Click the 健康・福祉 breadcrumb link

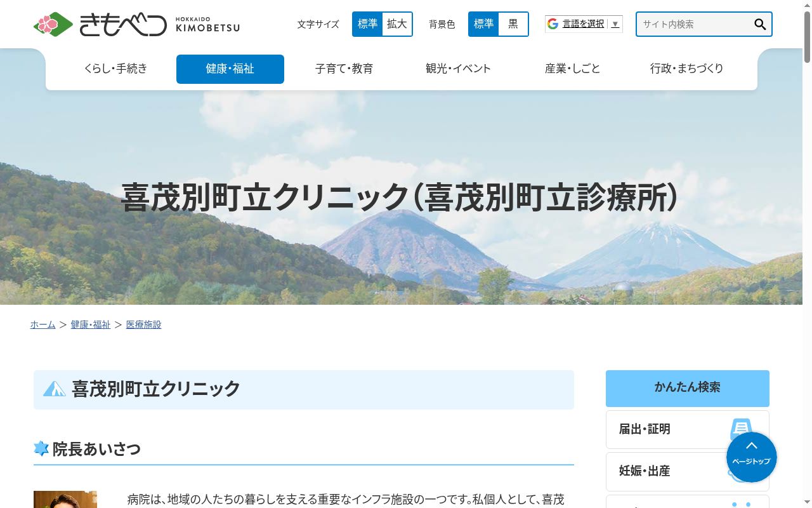click(x=91, y=324)
